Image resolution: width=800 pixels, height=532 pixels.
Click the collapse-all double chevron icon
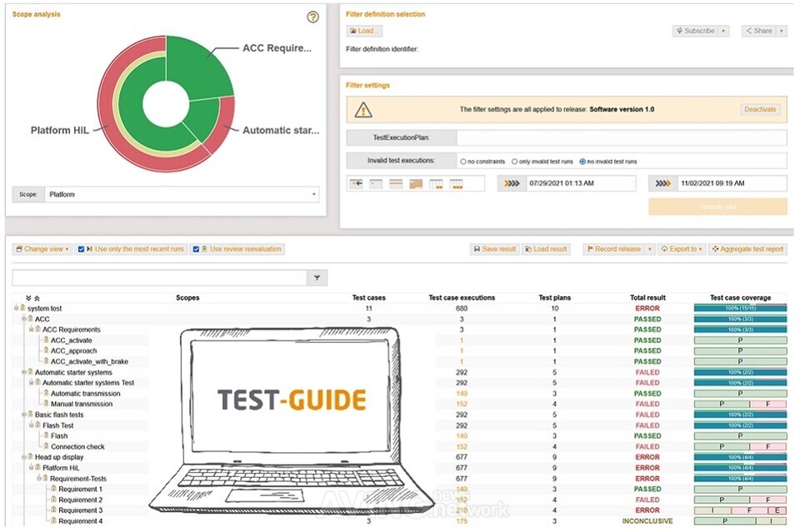37,298
